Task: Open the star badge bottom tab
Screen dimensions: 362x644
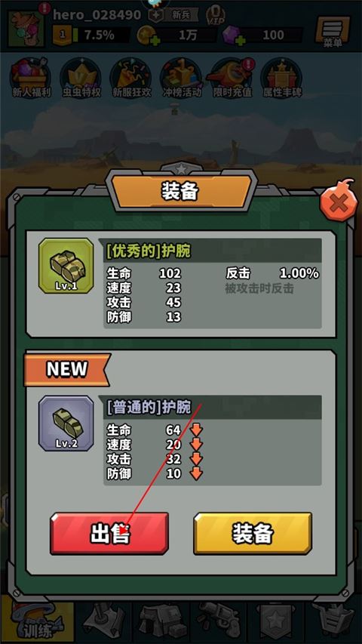Action: point(275,622)
